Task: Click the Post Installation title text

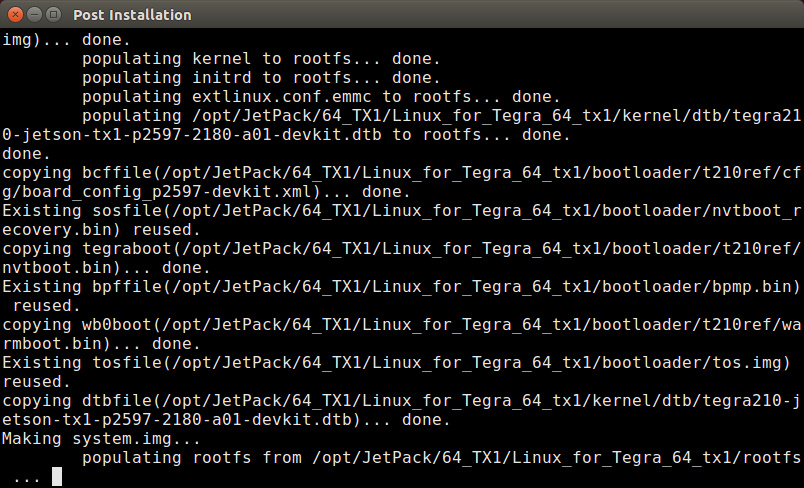Action: 132,15
